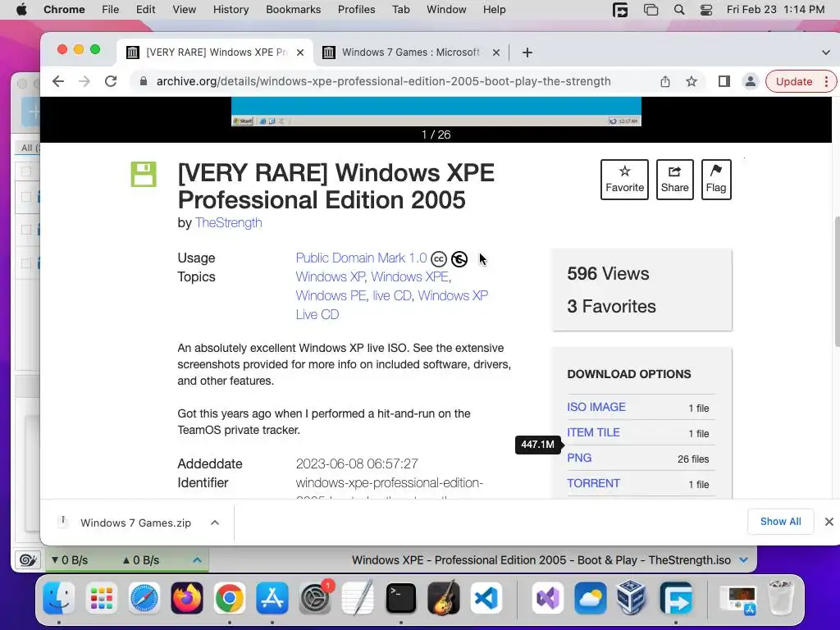
Task: Click the browser forward arrow
Action: click(x=84, y=81)
